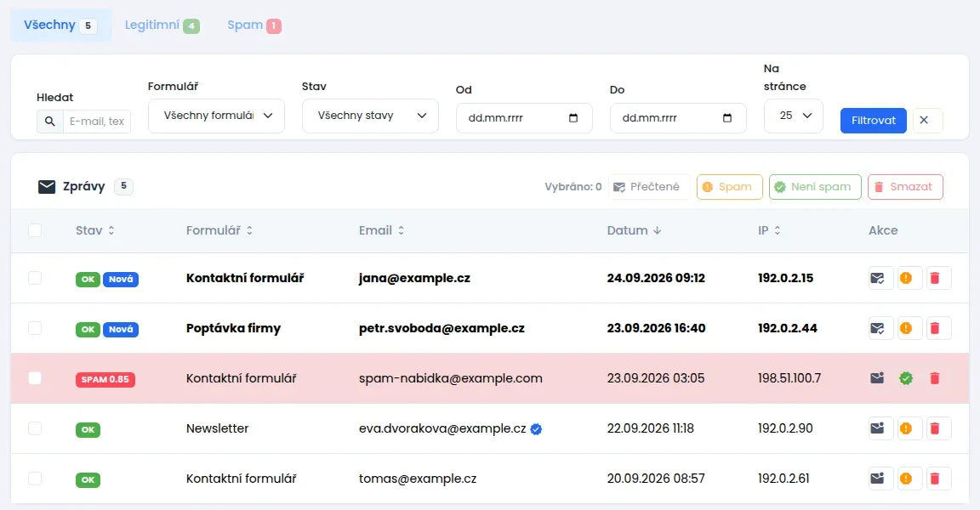
Task: Select the petr.svoboda@example.cz row checkbox
Action: [x=35, y=328]
